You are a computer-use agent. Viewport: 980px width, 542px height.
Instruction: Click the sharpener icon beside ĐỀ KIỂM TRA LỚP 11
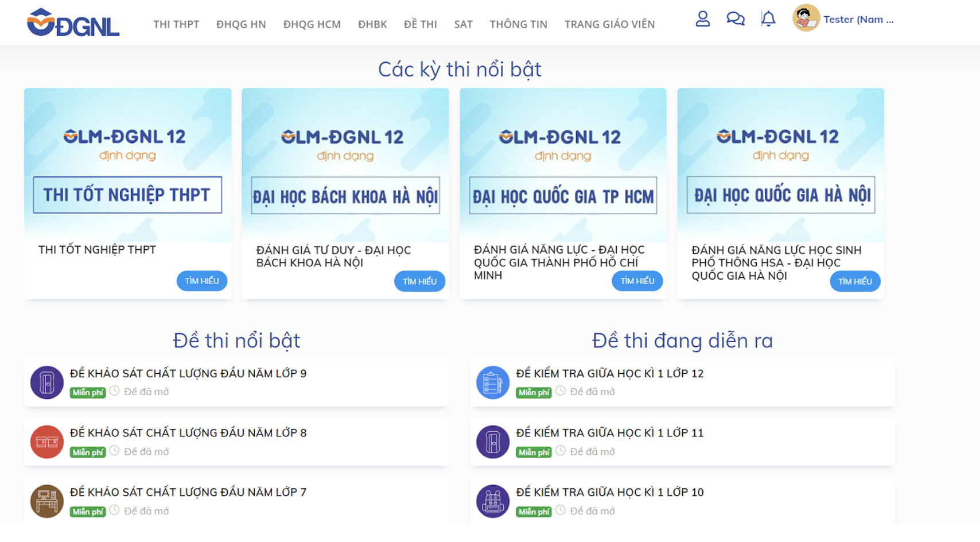[493, 442]
